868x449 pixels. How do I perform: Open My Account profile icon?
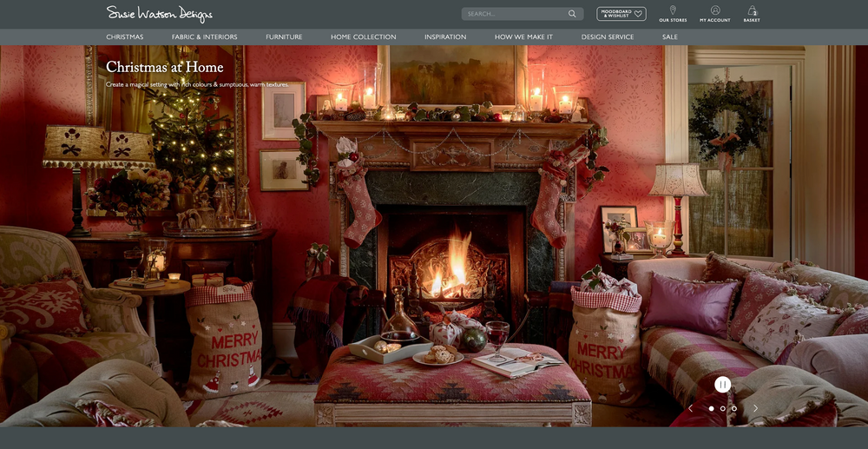point(715,13)
